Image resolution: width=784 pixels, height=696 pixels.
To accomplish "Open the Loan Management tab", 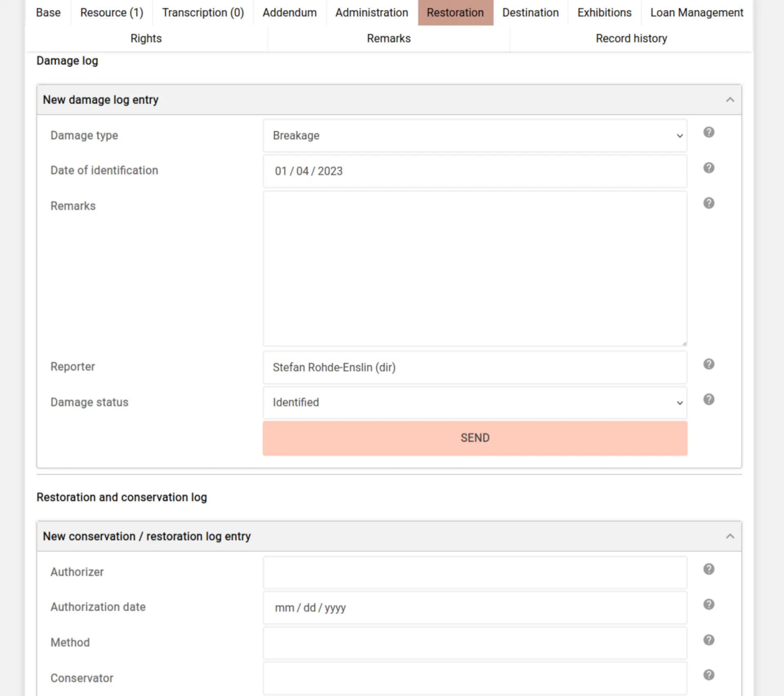I will [x=697, y=13].
